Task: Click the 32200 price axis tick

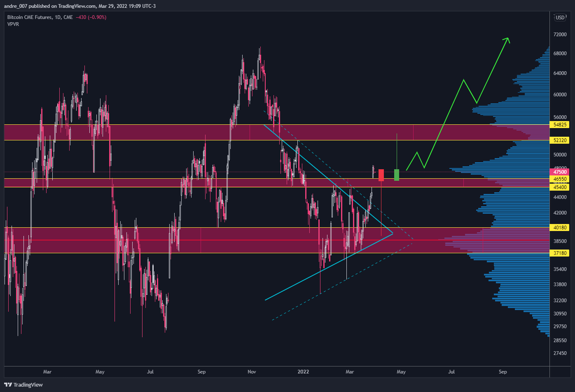Action: pyautogui.click(x=560, y=301)
